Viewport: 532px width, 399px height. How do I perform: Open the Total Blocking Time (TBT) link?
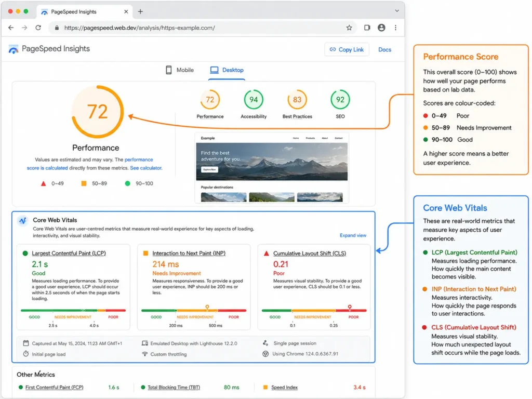pyautogui.click(x=174, y=387)
